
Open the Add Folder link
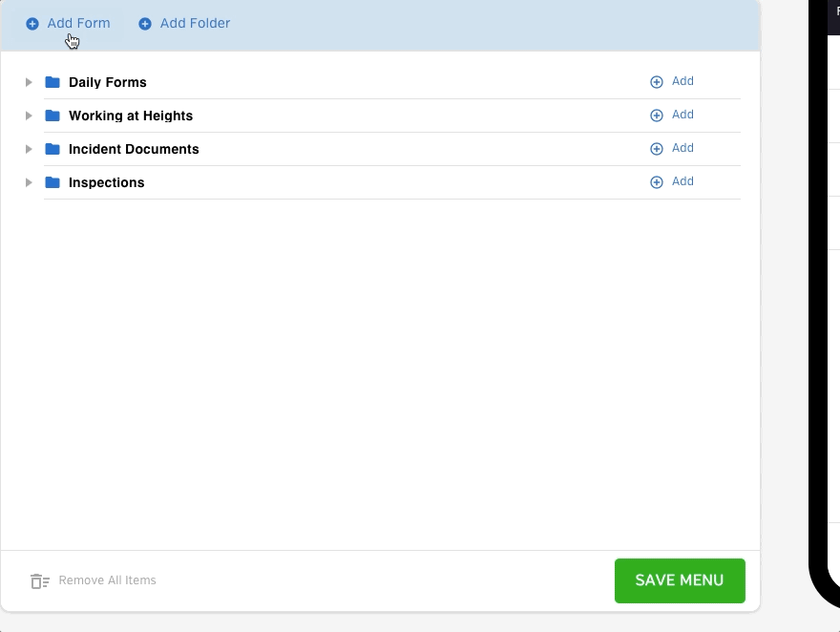coord(195,23)
